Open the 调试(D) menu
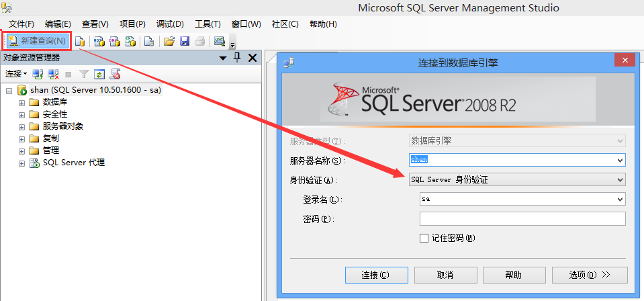 click(170, 24)
